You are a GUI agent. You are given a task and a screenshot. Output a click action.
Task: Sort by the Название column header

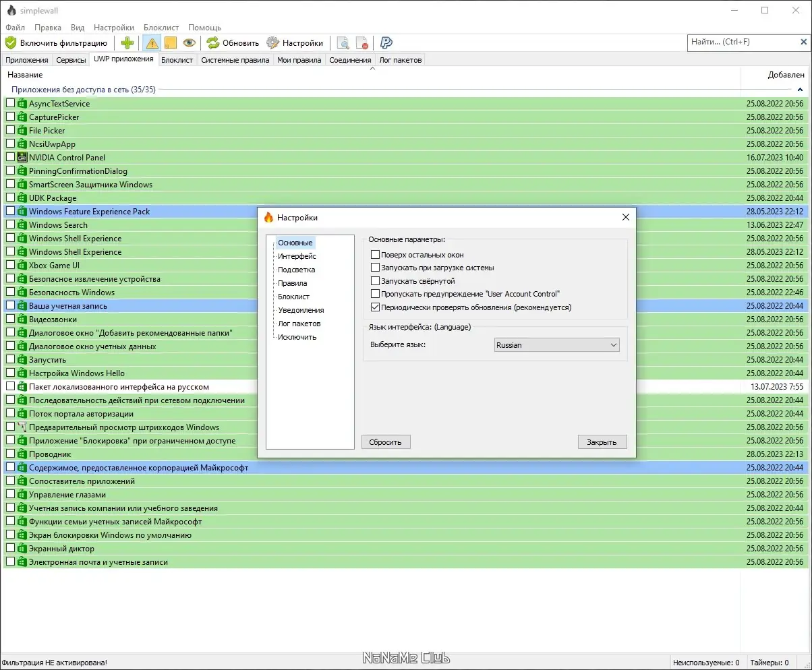point(371,75)
